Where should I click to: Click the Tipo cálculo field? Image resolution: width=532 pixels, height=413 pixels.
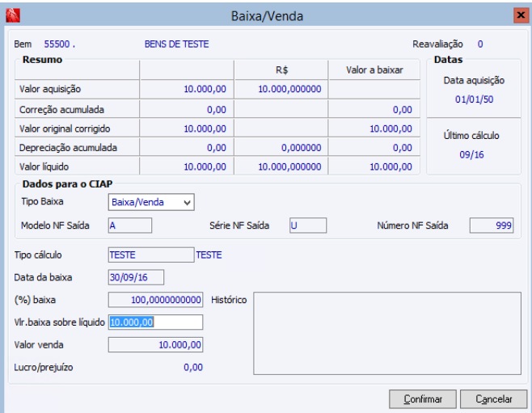coord(150,255)
